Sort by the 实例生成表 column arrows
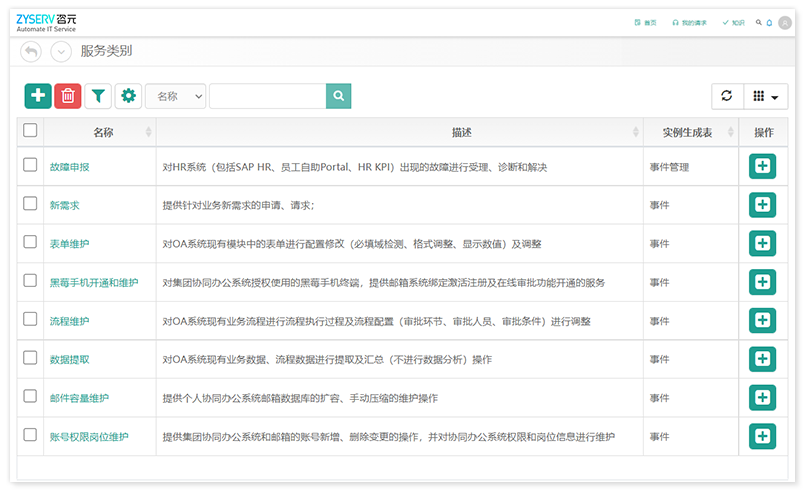Viewport: 808px width, 495px height. click(x=731, y=132)
